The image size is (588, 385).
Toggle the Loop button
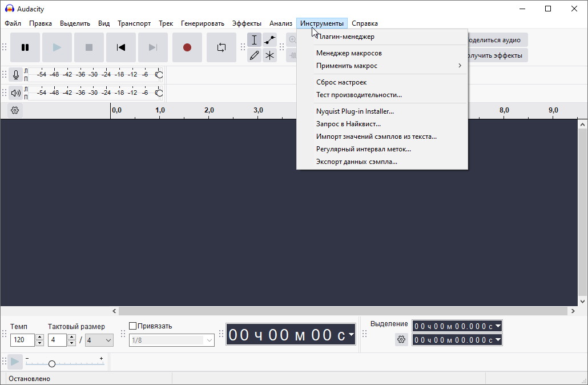pyautogui.click(x=221, y=47)
